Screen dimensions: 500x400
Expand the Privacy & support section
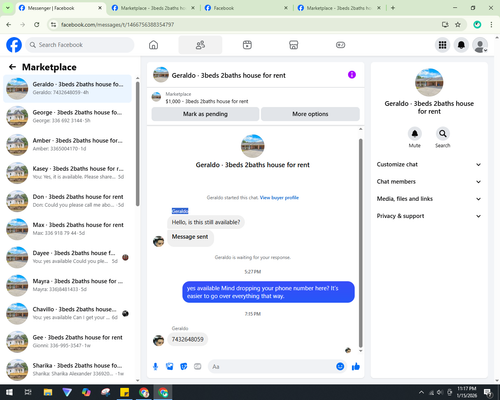tap(429, 216)
